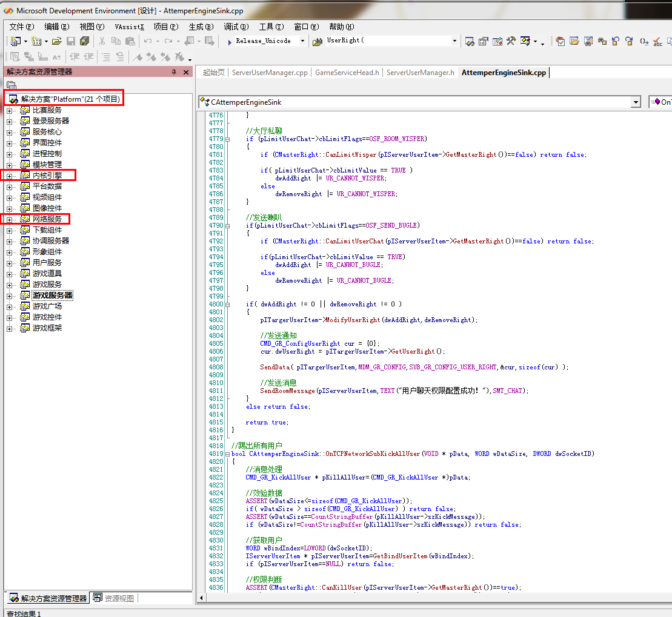This screenshot has width=672, height=617.
Task: Toggle auto-hide pin on Solution Explorer panel
Action: [174, 72]
